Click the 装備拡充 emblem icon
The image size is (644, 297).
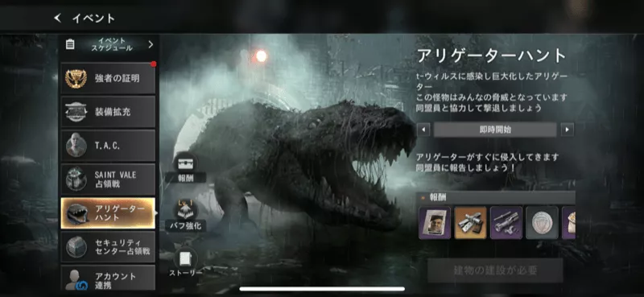tap(76, 112)
